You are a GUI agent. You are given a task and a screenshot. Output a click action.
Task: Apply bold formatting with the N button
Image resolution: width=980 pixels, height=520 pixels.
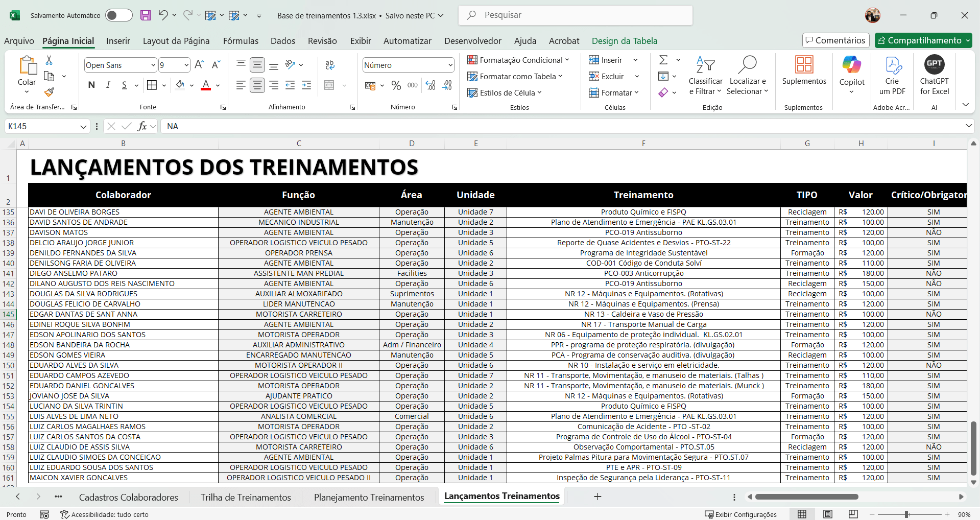tap(91, 85)
